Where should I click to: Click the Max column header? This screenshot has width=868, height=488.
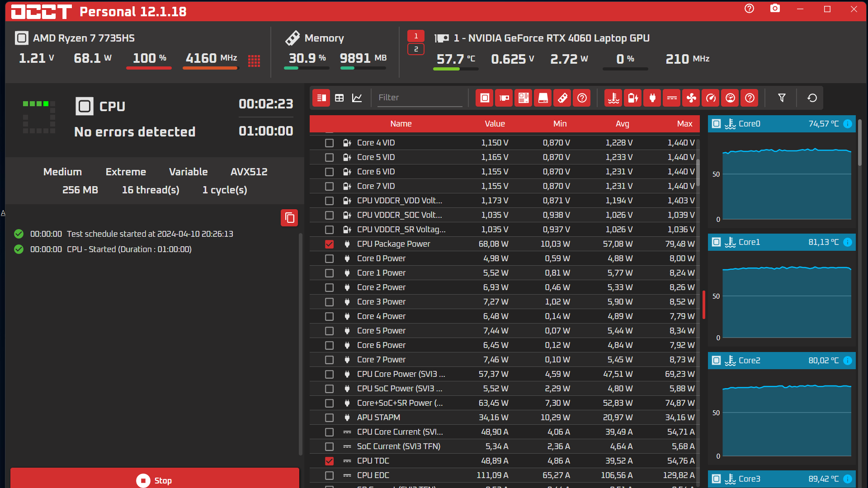point(684,124)
